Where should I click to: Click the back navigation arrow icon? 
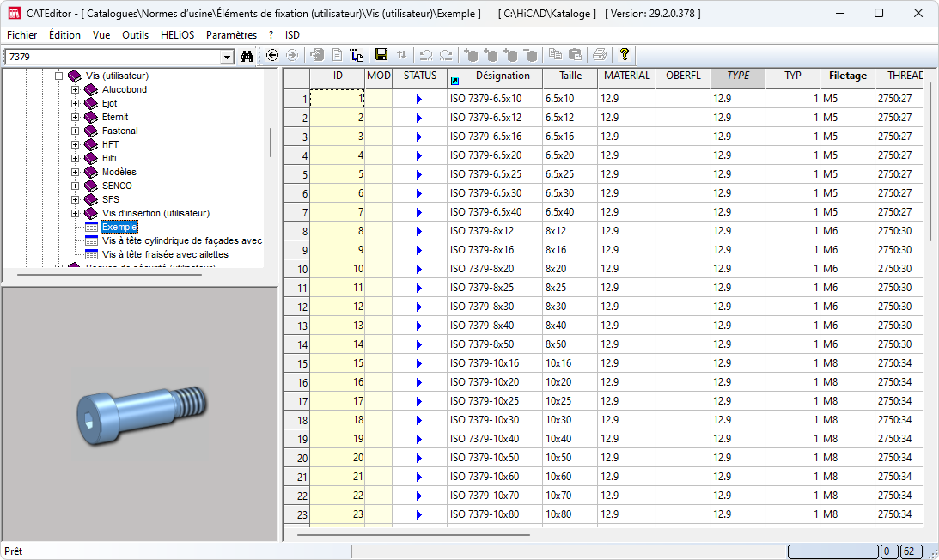point(272,55)
